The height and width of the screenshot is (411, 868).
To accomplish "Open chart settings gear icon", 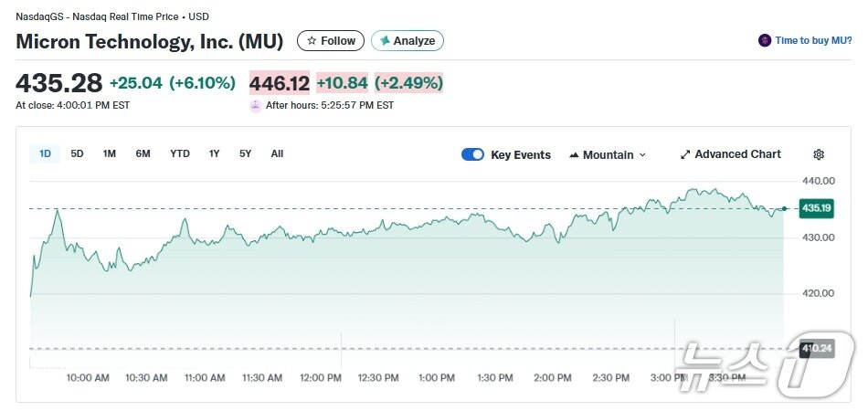I will click(819, 154).
